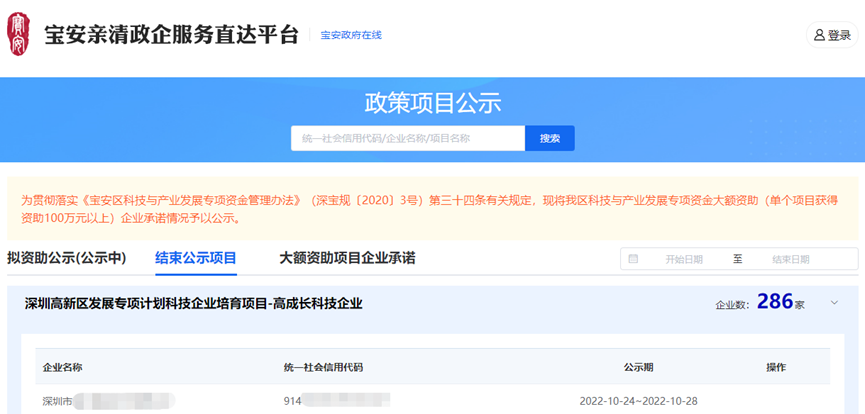Open the 开始日期 start date picker
The width and height of the screenshot is (865, 414).
click(684, 259)
